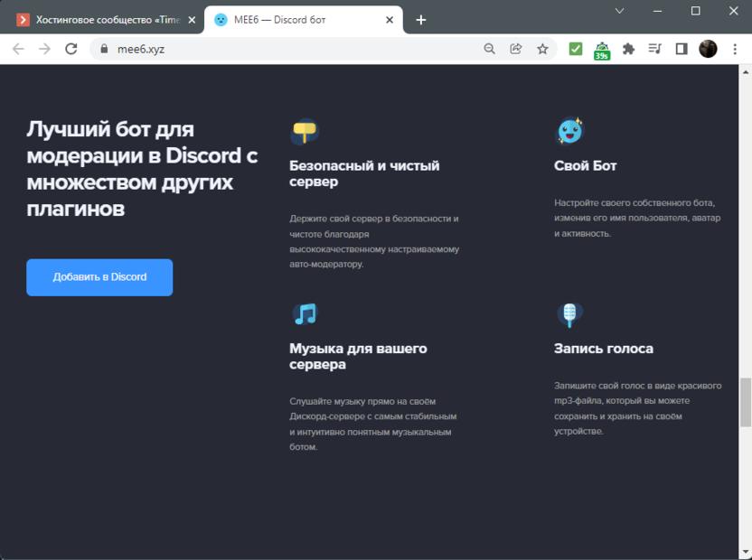Click the Свой Бот heading
Screen dimensions: 752x560
pyautogui.click(x=585, y=166)
